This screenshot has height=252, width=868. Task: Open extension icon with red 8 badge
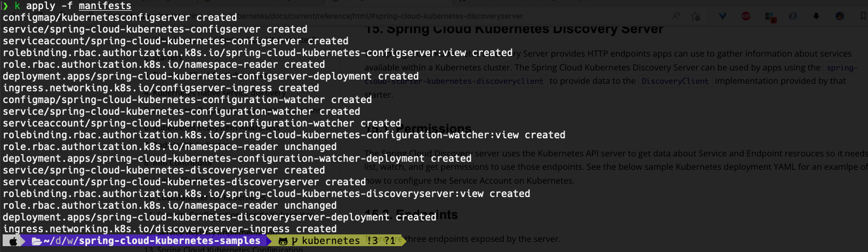[770, 17]
